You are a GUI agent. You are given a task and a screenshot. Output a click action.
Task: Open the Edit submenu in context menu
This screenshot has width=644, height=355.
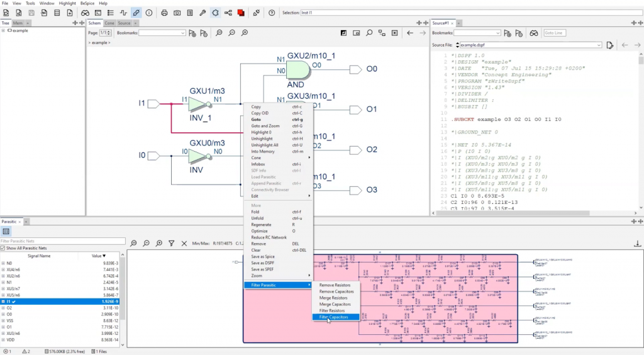tap(278, 196)
